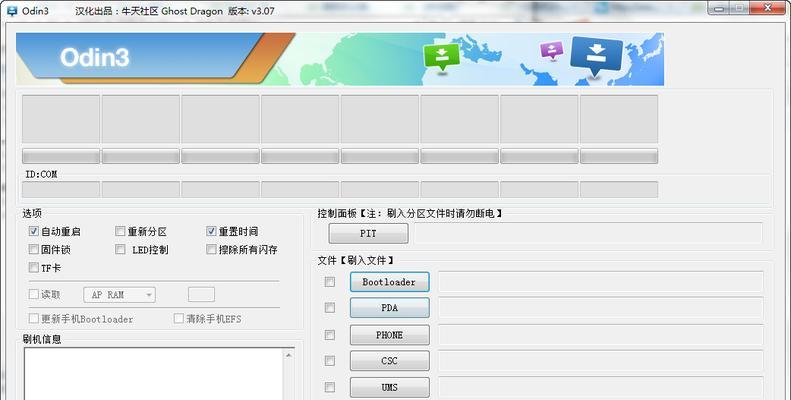Click the blue download bubble icon in banner
Viewport: 791px width, 400px height.
click(596, 55)
